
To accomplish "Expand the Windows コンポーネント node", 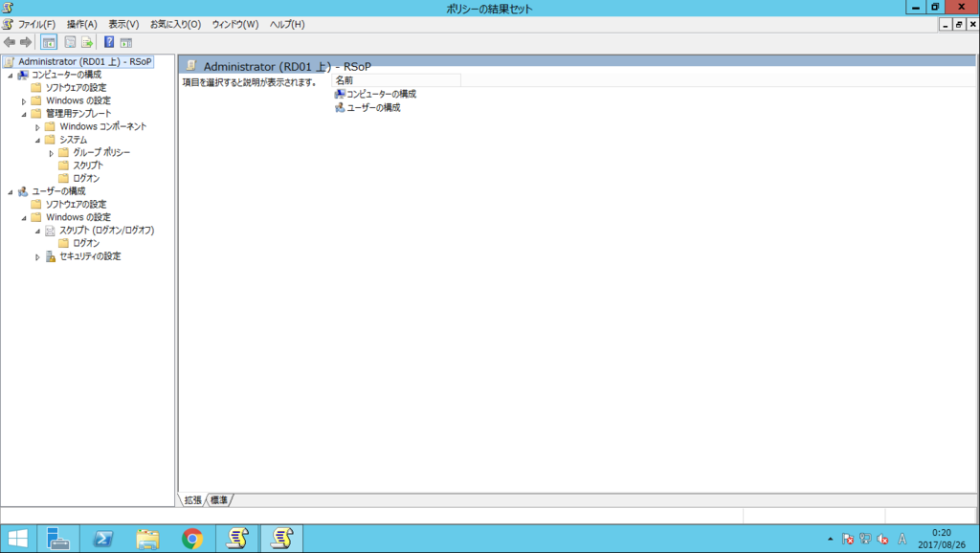I will point(37,127).
